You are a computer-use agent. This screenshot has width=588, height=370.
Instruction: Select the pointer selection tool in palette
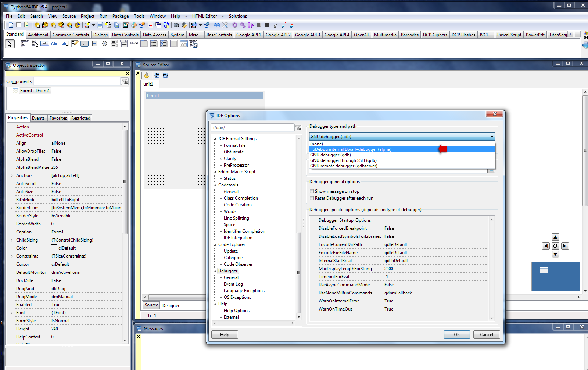10,44
